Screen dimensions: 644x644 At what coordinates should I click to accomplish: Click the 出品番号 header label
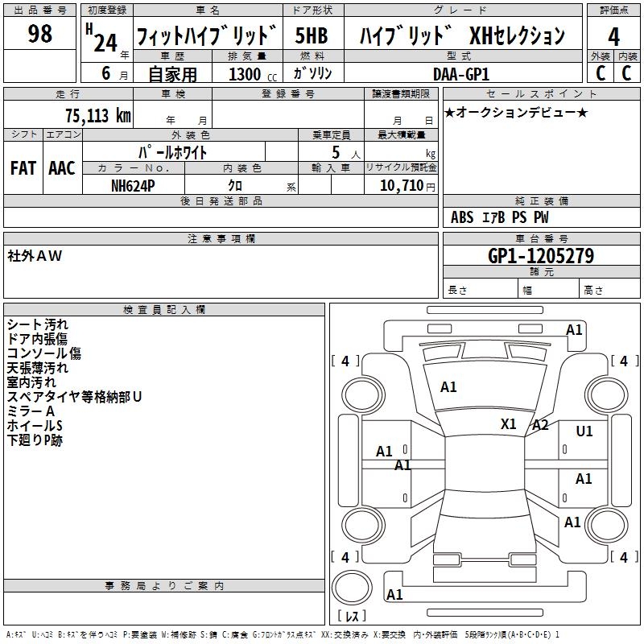39,10
